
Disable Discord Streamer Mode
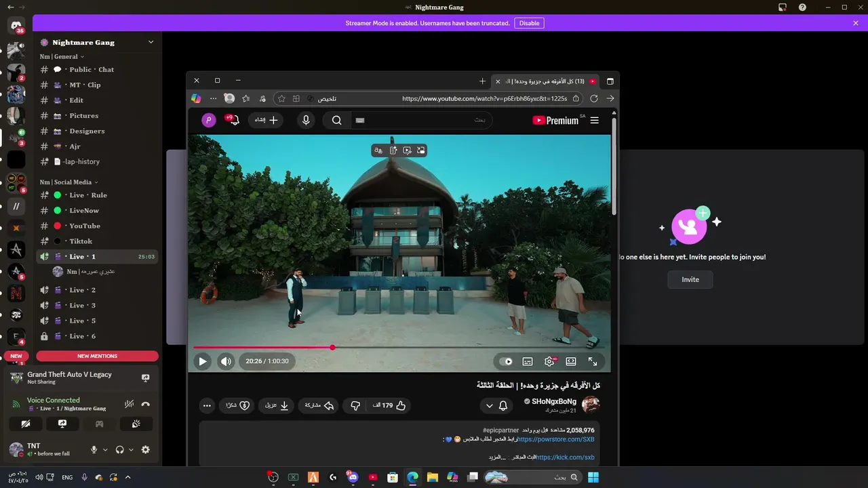tap(529, 23)
